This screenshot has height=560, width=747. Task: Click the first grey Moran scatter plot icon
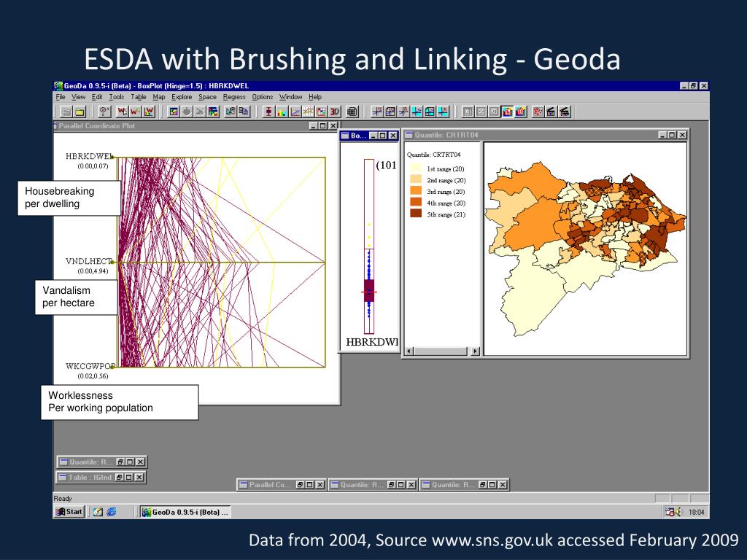pyautogui.click(x=377, y=112)
